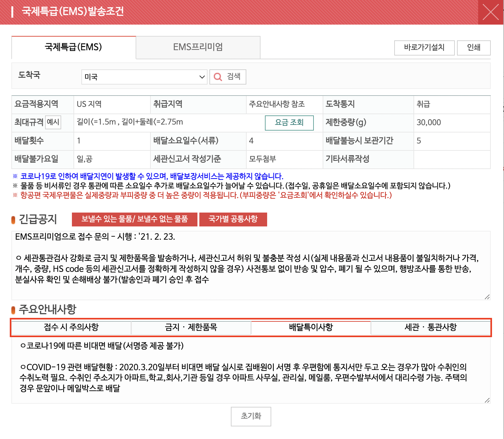Screen dimensions: 504x439
Task: Click the '기타서류작성' label
Action: coord(347,159)
